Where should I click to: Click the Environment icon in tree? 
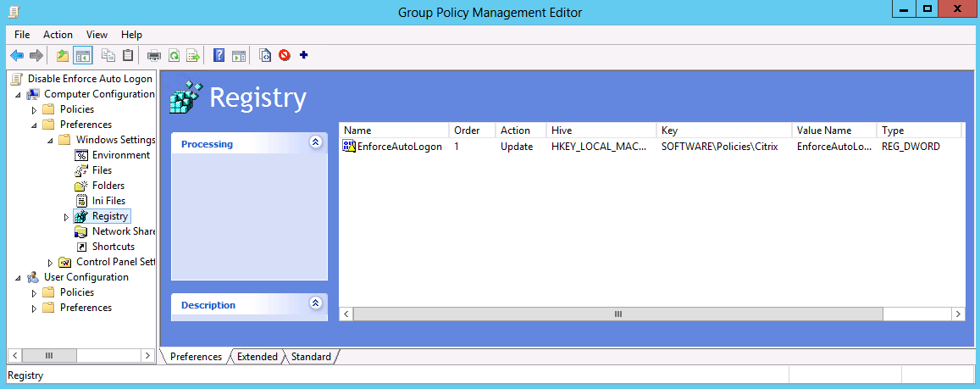[81, 155]
